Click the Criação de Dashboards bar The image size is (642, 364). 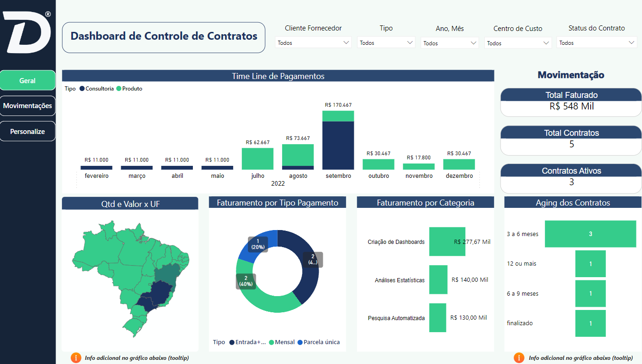(447, 242)
